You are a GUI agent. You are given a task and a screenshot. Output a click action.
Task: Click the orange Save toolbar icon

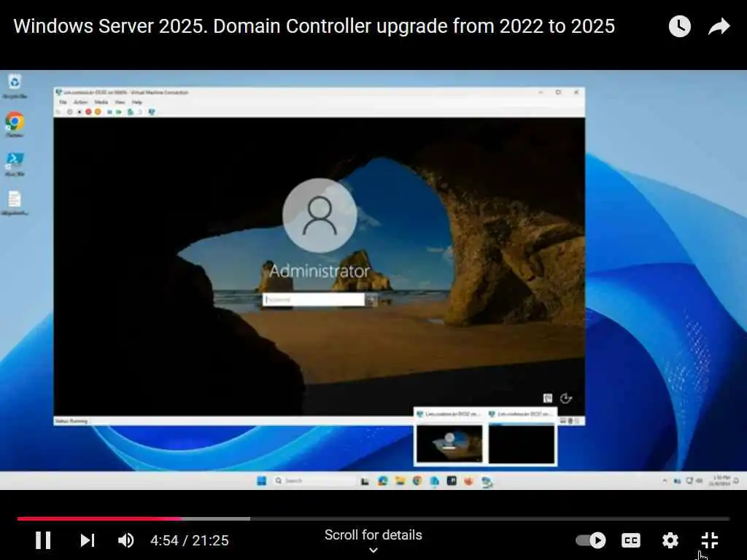(x=98, y=112)
